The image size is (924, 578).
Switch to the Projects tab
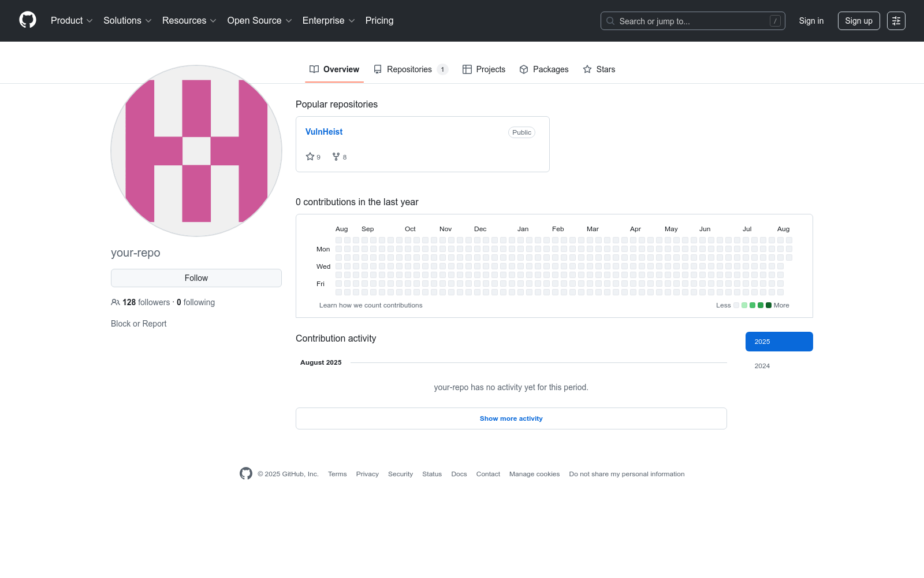(x=484, y=69)
